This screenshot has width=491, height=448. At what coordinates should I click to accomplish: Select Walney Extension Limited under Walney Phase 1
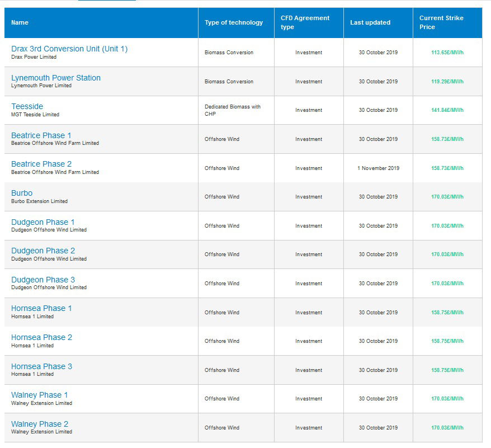pos(41,403)
